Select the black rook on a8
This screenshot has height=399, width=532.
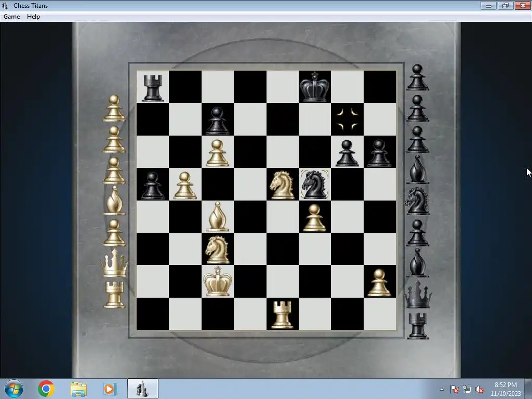point(153,88)
